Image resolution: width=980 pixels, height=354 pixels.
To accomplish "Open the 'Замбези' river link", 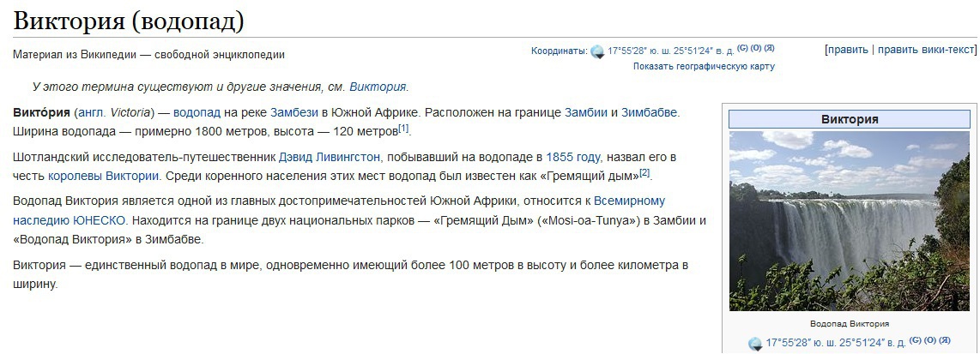I will click(293, 113).
